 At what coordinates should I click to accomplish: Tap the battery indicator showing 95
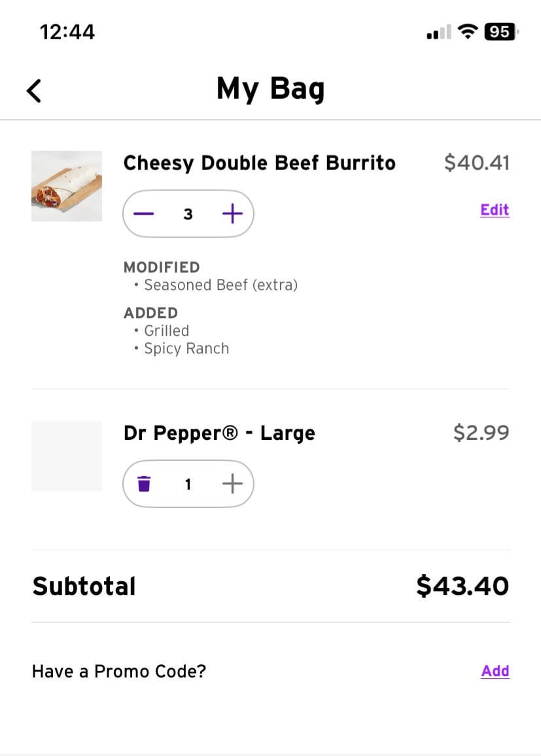(x=500, y=31)
